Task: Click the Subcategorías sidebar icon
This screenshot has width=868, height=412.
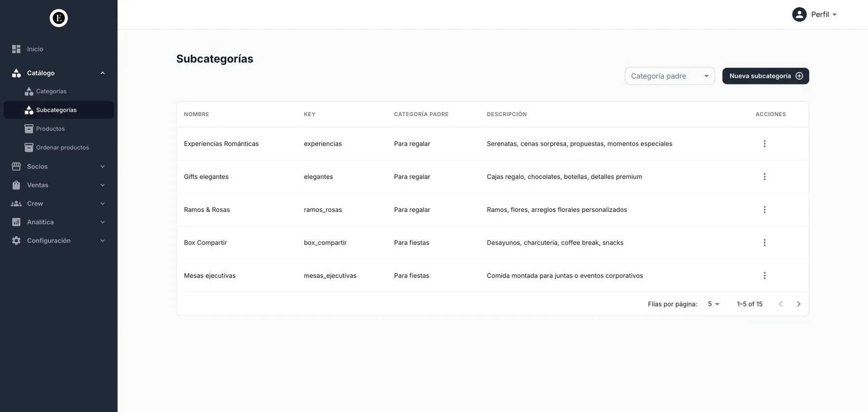Action: pos(29,110)
